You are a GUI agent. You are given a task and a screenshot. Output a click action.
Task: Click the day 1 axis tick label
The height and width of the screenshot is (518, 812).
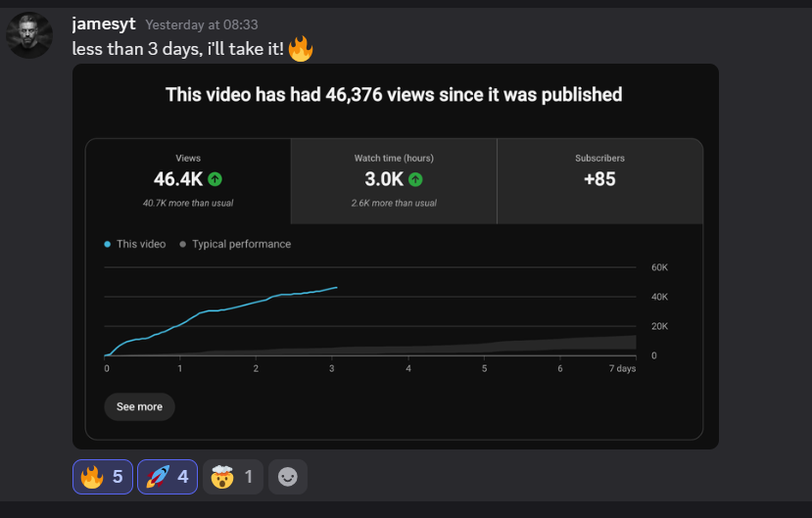click(179, 368)
